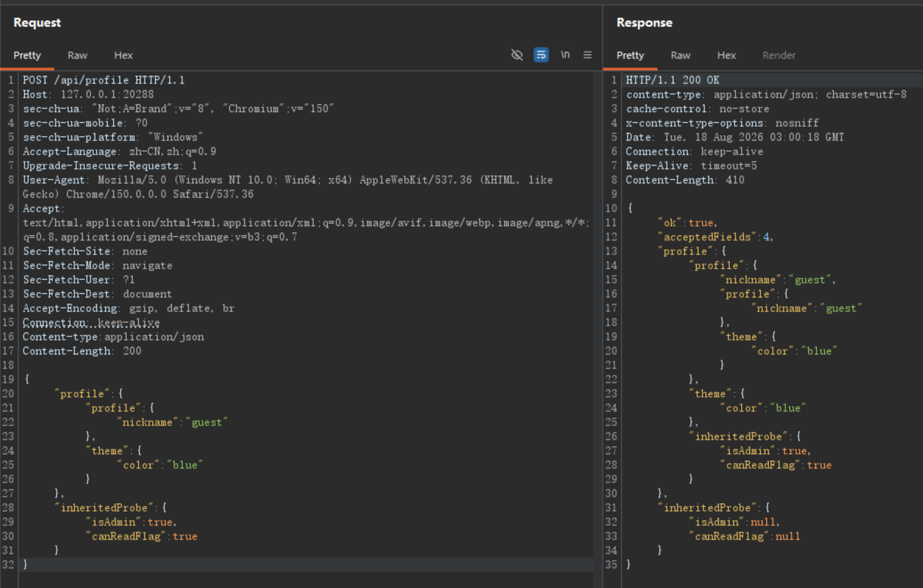Open the Response Render tab
The width and height of the screenshot is (923, 588).
(779, 55)
